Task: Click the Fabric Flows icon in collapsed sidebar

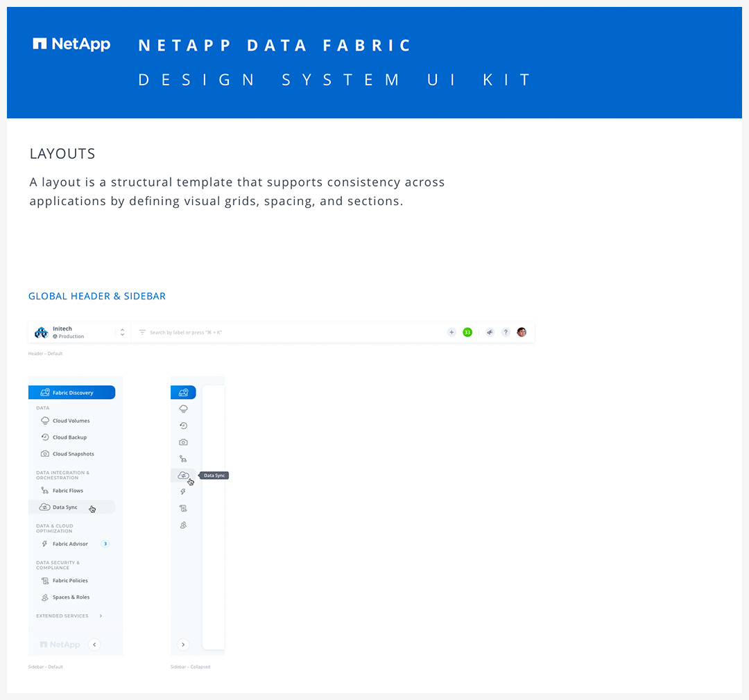Action: tap(183, 459)
